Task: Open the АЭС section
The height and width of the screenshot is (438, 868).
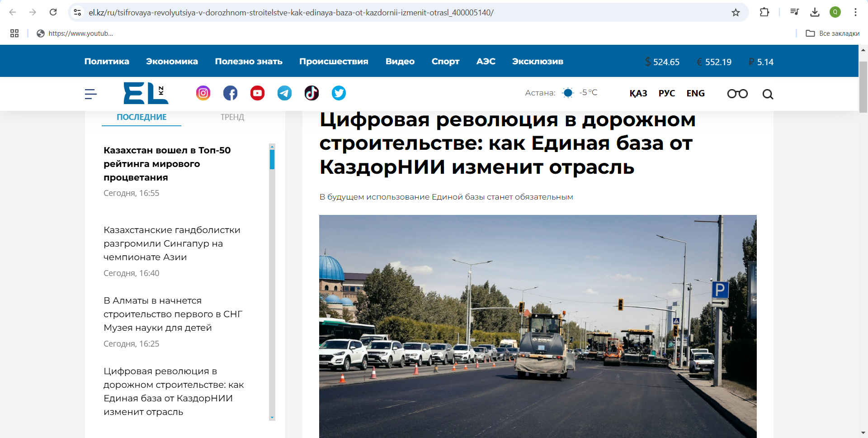Action: coord(486,61)
